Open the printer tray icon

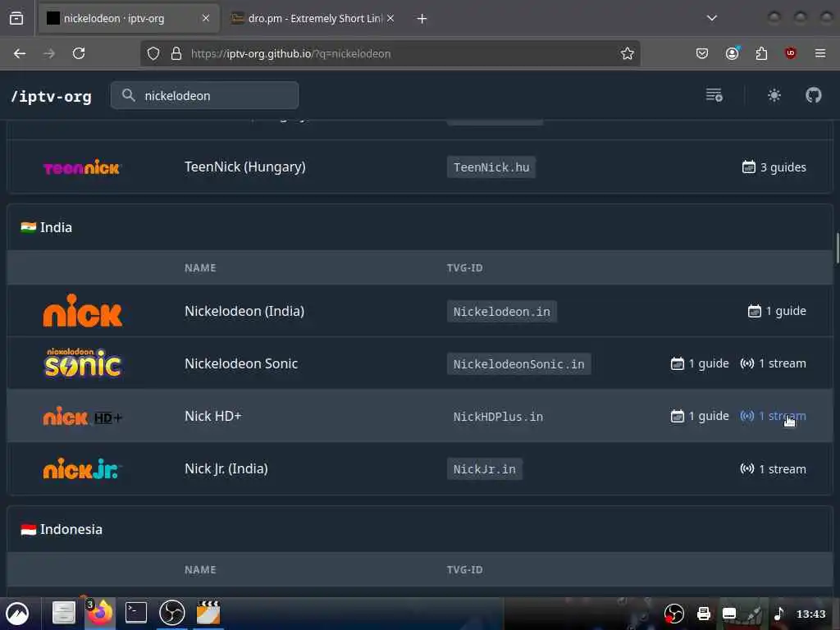[x=703, y=614]
